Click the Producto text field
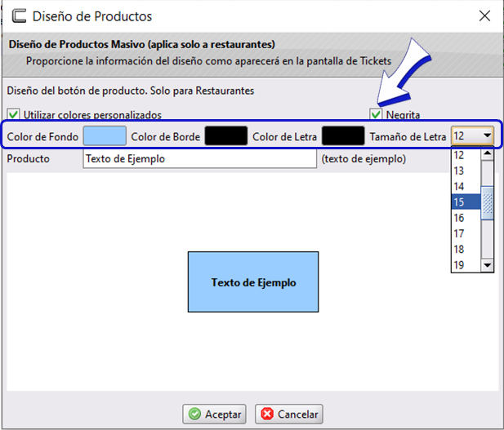 199,158
